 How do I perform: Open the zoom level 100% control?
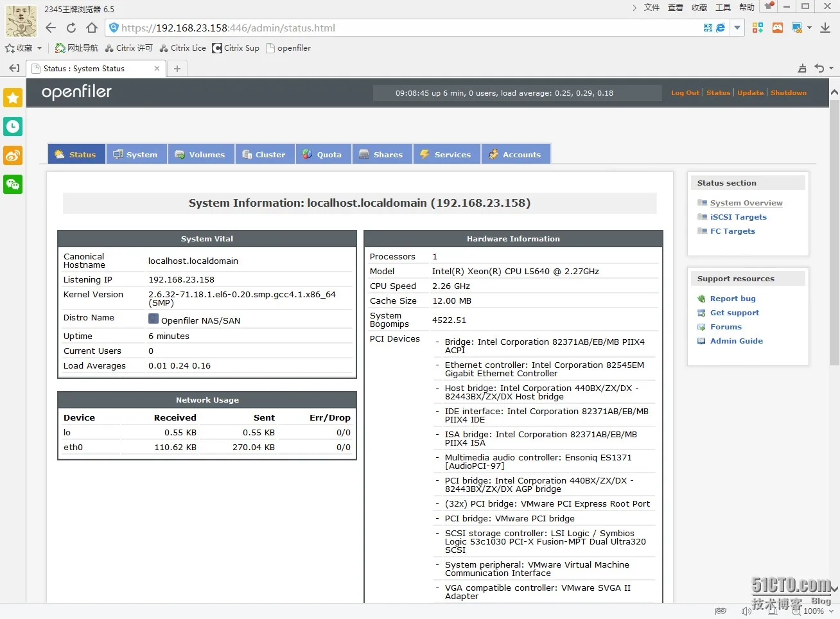pos(814,611)
